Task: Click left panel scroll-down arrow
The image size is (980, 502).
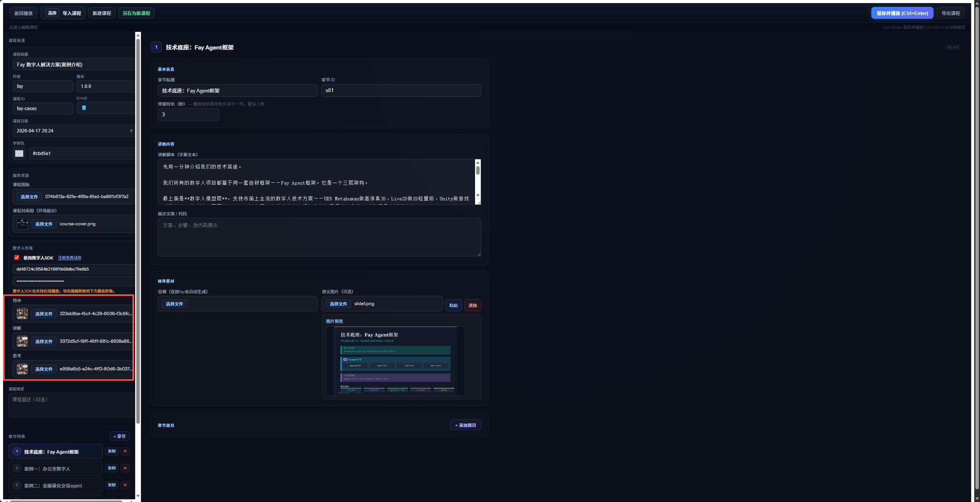Action: (138, 496)
